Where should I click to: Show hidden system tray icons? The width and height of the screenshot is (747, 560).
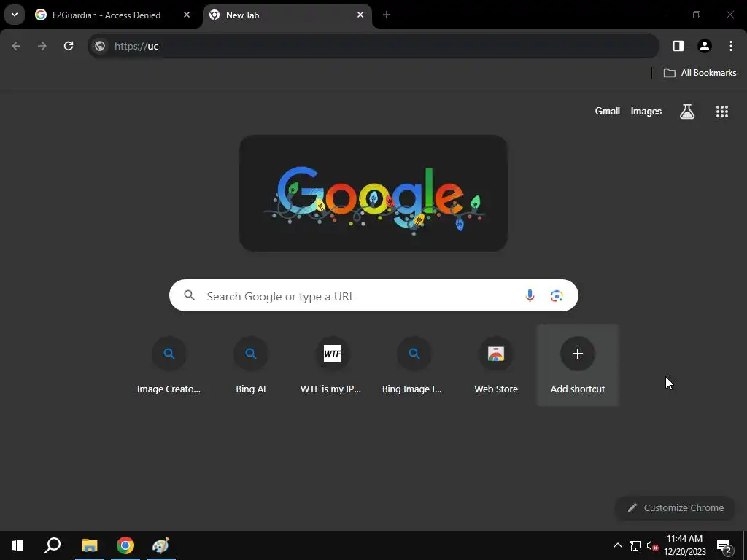pos(617,545)
